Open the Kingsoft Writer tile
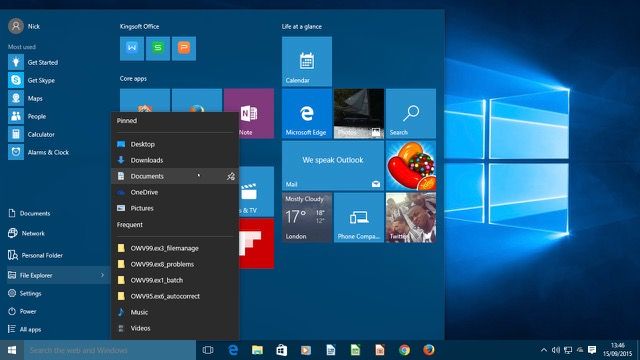Viewport: 640px width, 360px height. [132, 49]
